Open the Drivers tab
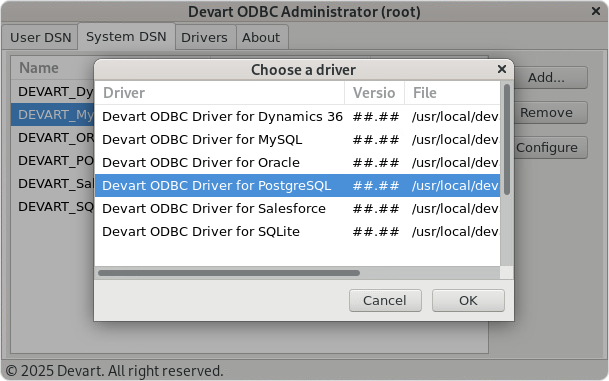 pos(204,38)
